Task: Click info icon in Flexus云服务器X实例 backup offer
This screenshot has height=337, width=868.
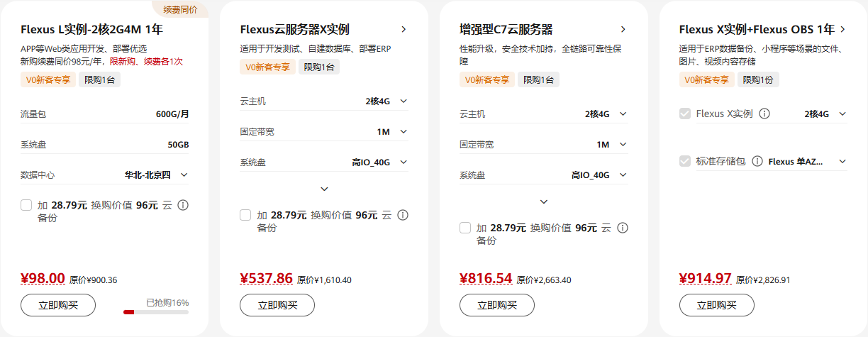Action: click(x=403, y=215)
